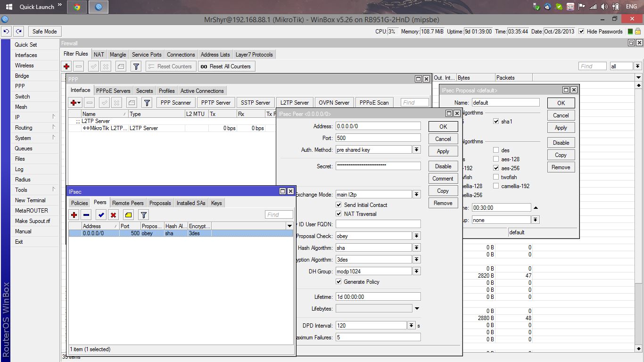Open Address Lists tab
Screen dimensions: 644x362
215,55
